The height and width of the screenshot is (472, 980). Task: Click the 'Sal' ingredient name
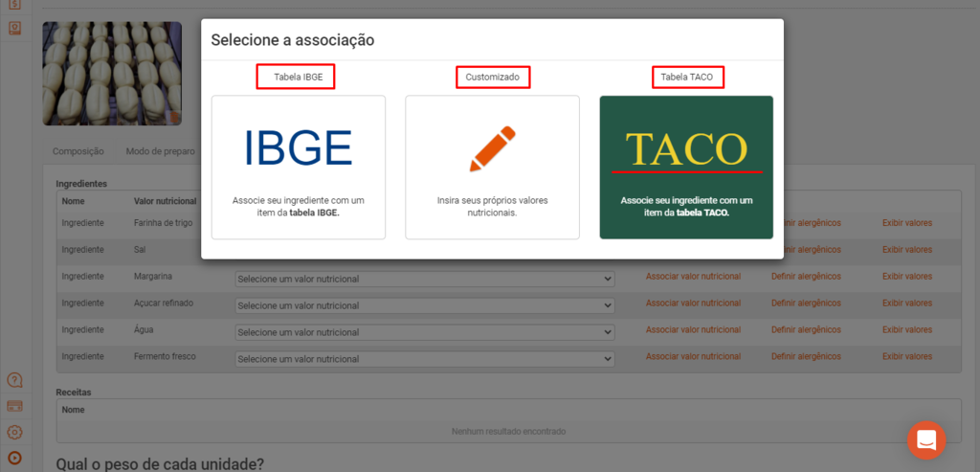pos(140,250)
